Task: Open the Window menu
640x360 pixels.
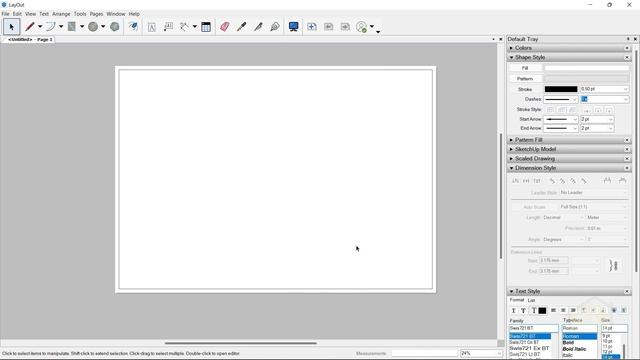Action: (x=116, y=14)
